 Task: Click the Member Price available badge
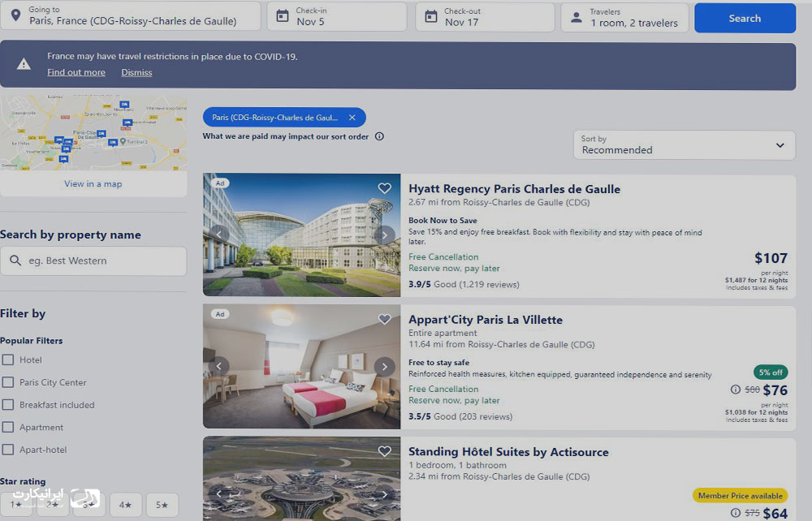coord(740,496)
